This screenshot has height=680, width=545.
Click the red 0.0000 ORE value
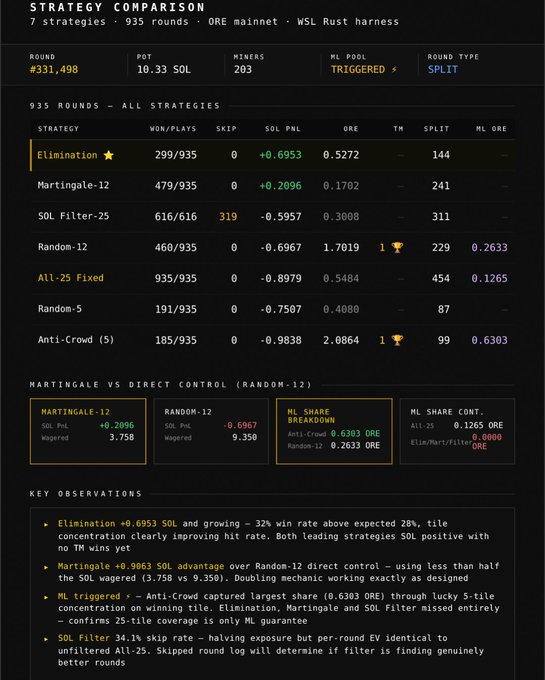[x=486, y=441]
